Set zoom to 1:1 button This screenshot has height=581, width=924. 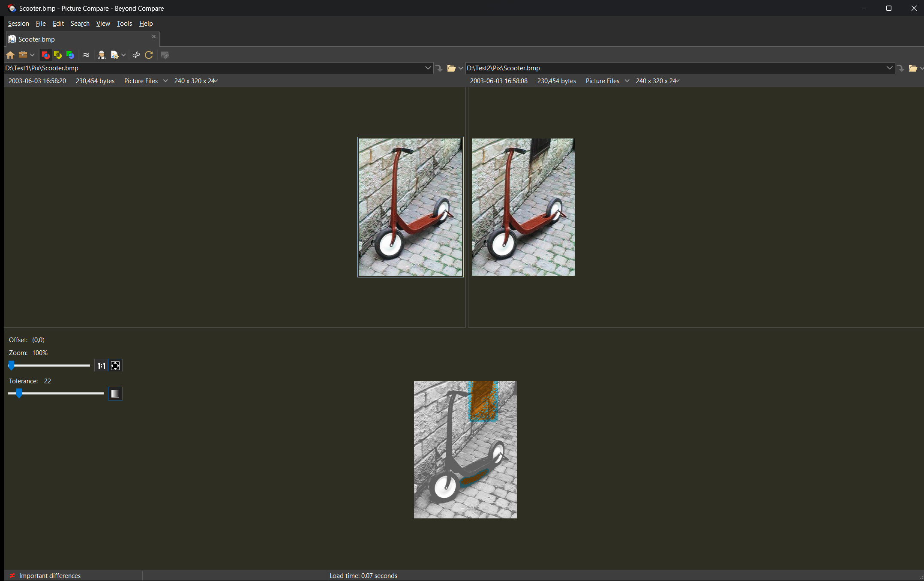pos(101,366)
